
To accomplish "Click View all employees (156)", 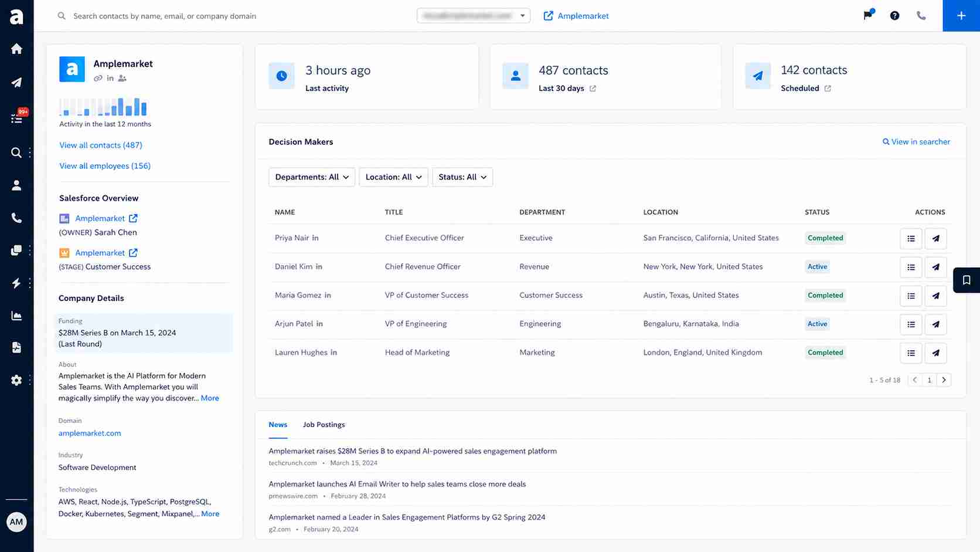I will 105,166.
